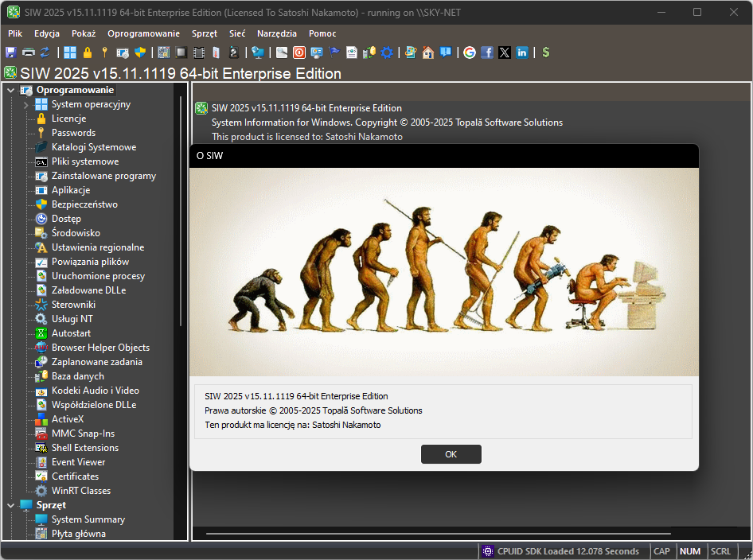Select System Summary in the tree

pyautogui.click(x=88, y=519)
